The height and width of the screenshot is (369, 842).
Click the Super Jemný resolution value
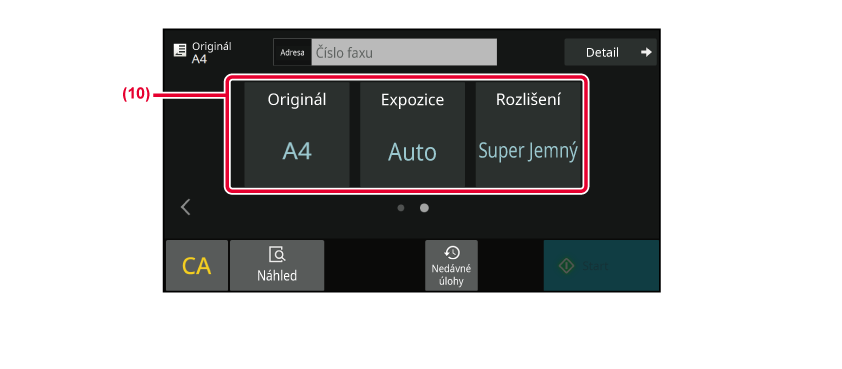[528, 152]
